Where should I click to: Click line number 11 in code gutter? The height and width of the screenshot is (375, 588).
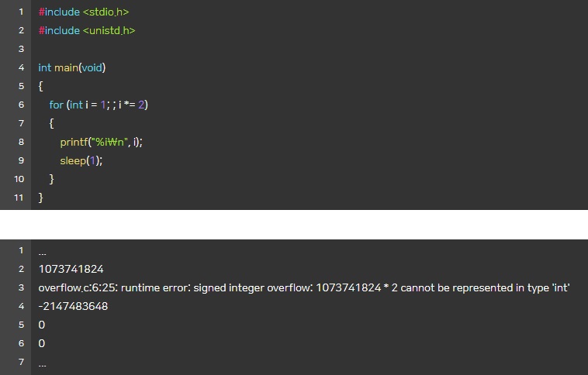[x=19, y=198]
